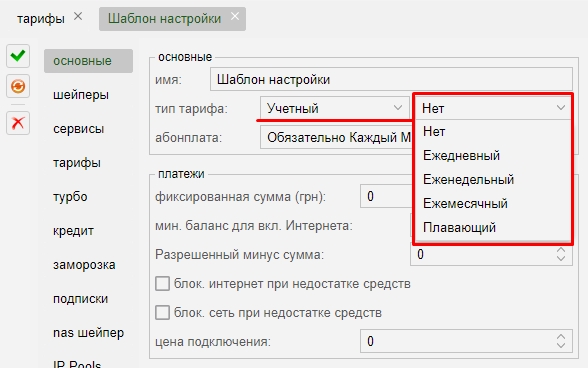Open the заморозка section
588x368 pixels.
coord(84,265)
